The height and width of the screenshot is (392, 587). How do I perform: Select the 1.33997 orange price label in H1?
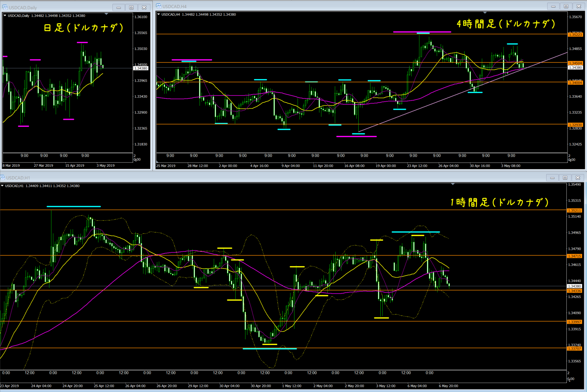pyautogui.click(x=575, y=322)
